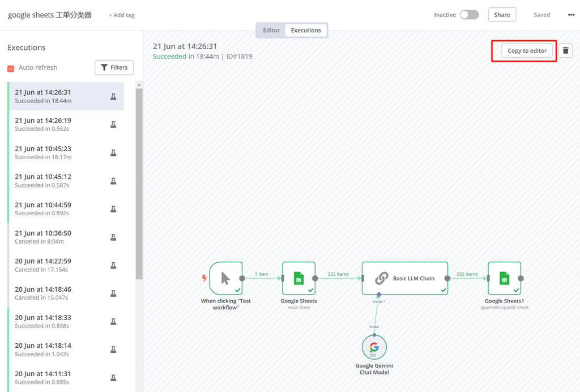Select the Google Sheets1 appendOrUpdate node

[504, 278]
